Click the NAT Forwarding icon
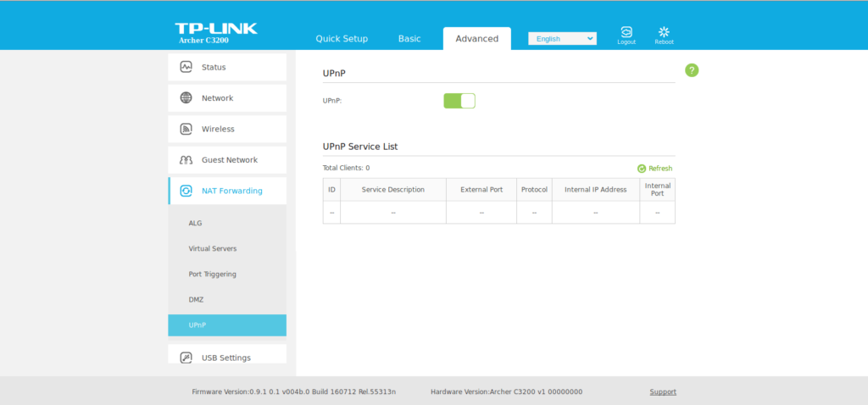The height and width of the screenshot is (405, 868). 186,191
